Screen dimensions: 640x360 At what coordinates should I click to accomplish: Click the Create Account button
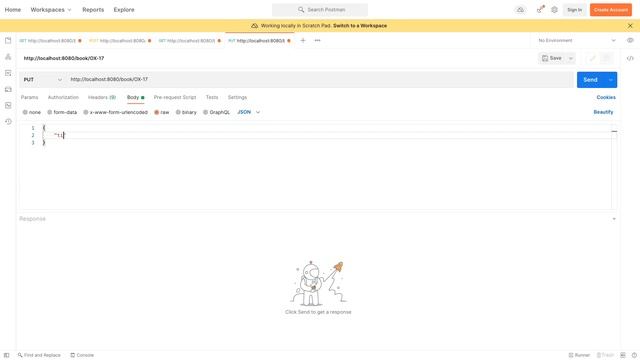click(x=611, y=10)
